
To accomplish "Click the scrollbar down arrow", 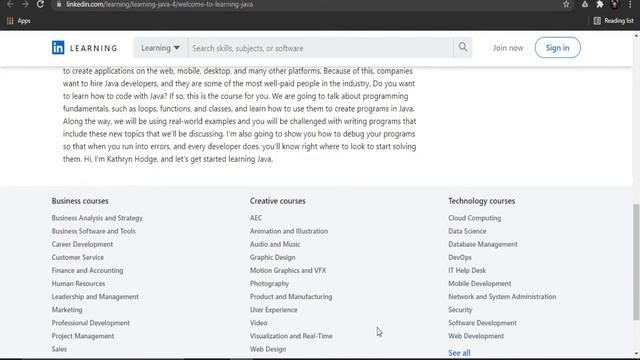I will pos(636,354).
